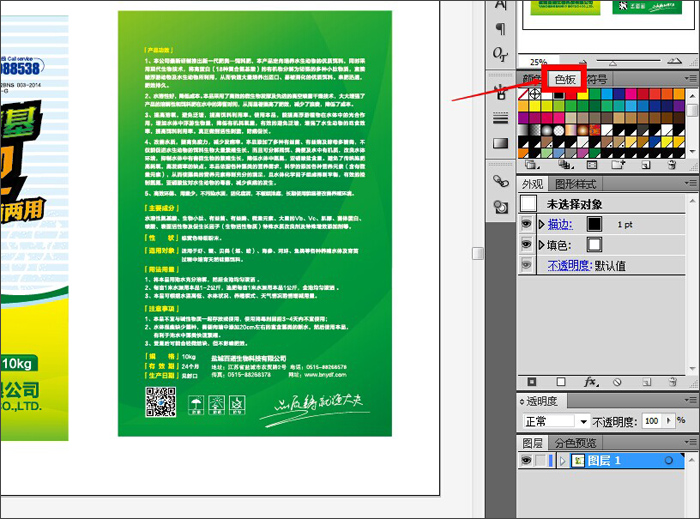Click Delete Swatch trash icon
Screen dimensions: 700x519
[672, 165]
